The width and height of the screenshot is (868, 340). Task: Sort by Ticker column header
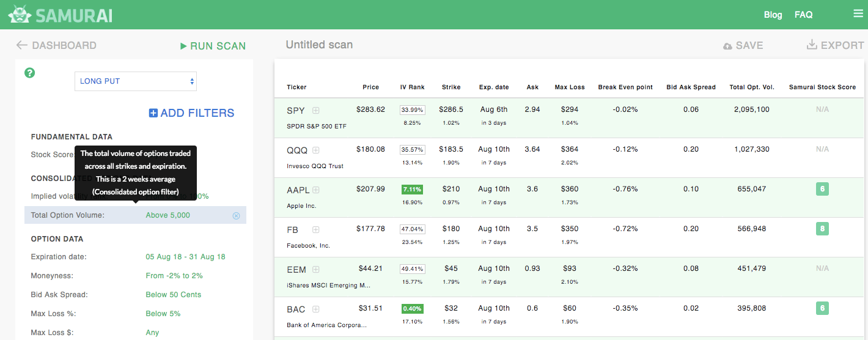coord(296,87)
